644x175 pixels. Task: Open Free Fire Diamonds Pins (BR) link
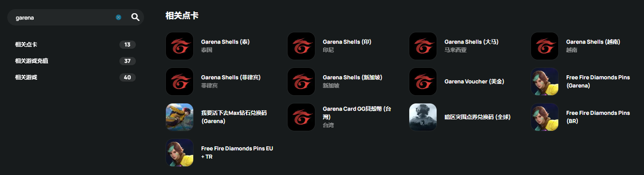click(598, 117)
